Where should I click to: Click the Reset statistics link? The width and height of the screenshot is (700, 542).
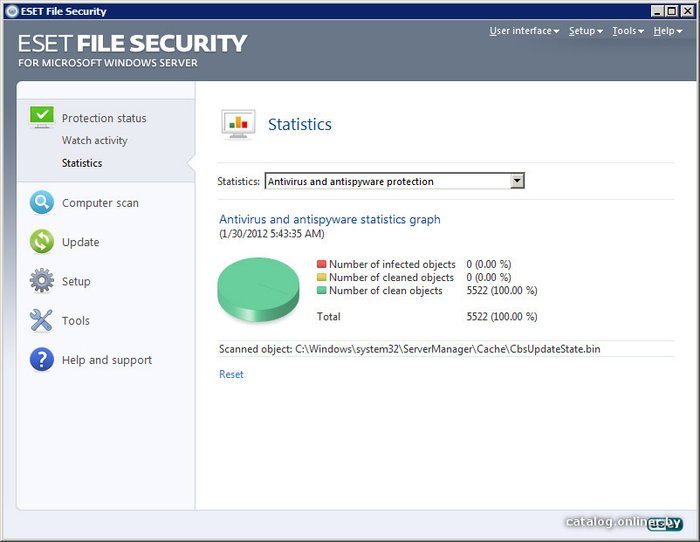(231, 374)
